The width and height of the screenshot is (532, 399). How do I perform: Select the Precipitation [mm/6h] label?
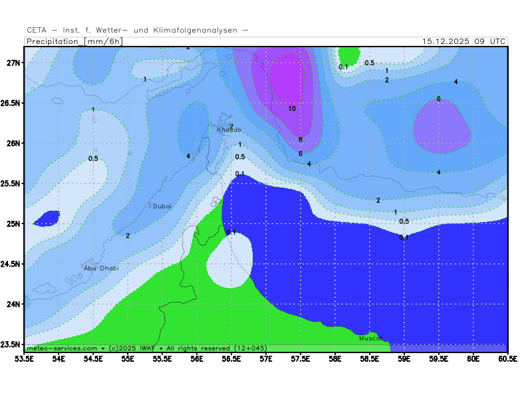click(x=74, y=41)
